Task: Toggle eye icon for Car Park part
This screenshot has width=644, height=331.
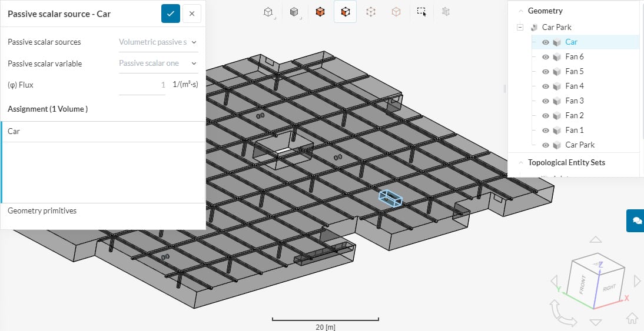Action: coord(546,145)
